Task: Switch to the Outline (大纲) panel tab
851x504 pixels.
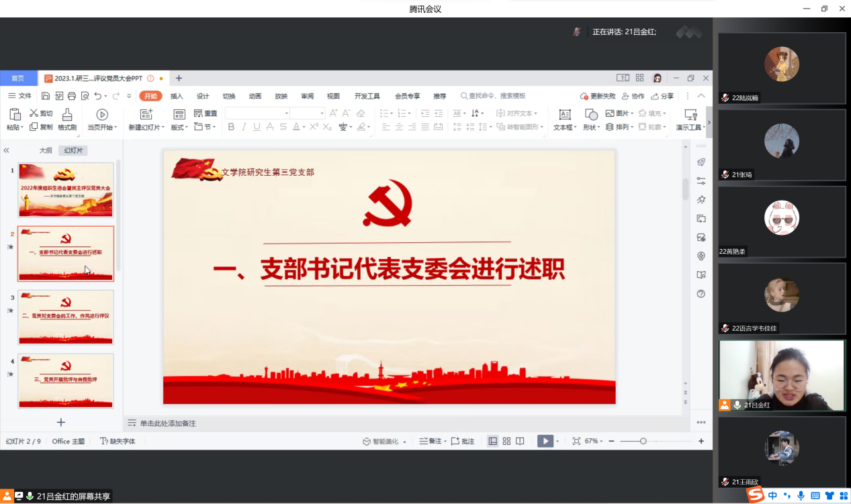Action: click(46, 150)
